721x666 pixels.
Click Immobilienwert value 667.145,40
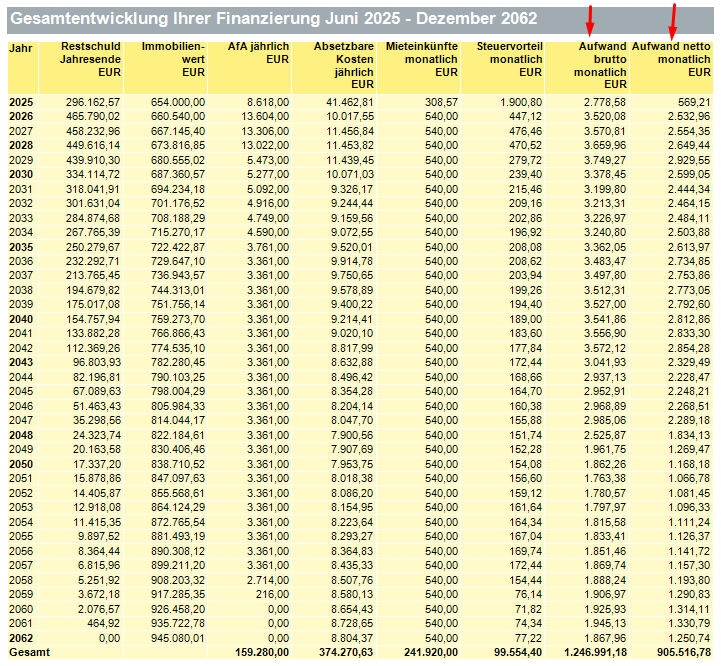178,131
